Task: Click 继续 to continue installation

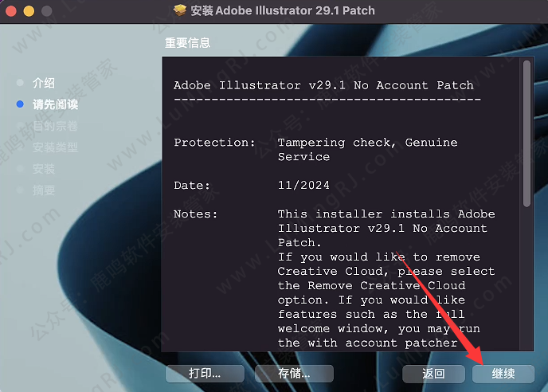Action: click(x=503, y=373)
